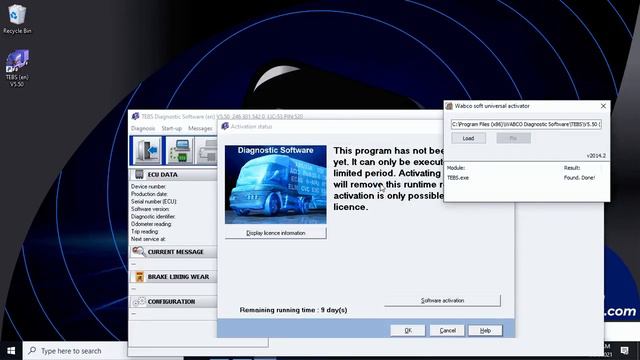The height and width of the screenshot is (360, 640).
Task: Click the laptop-and-ECU toolbar icon in TEBS
Action: (179, 151)
